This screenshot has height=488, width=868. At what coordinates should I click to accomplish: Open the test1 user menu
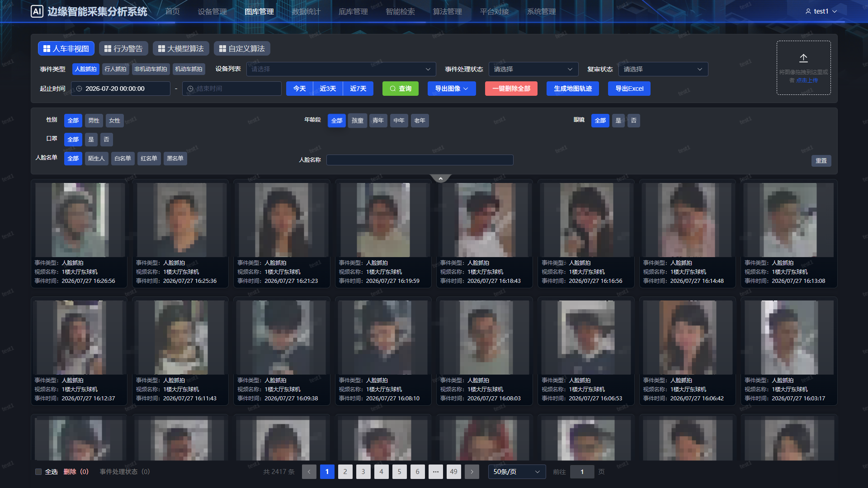click(x=821, y=11)
